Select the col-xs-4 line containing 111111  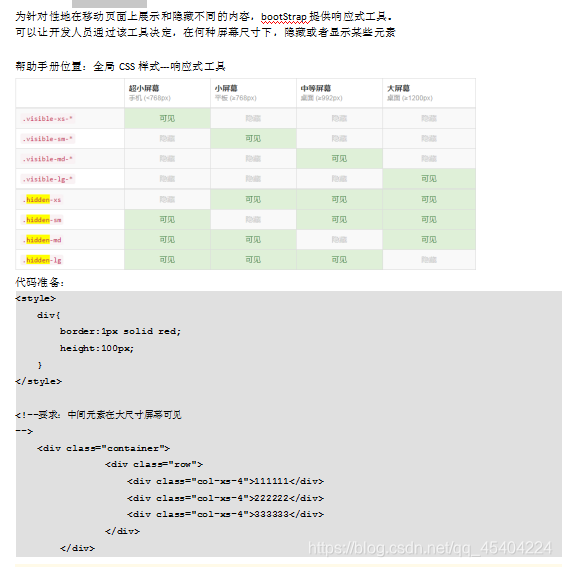tap(226, 482)
